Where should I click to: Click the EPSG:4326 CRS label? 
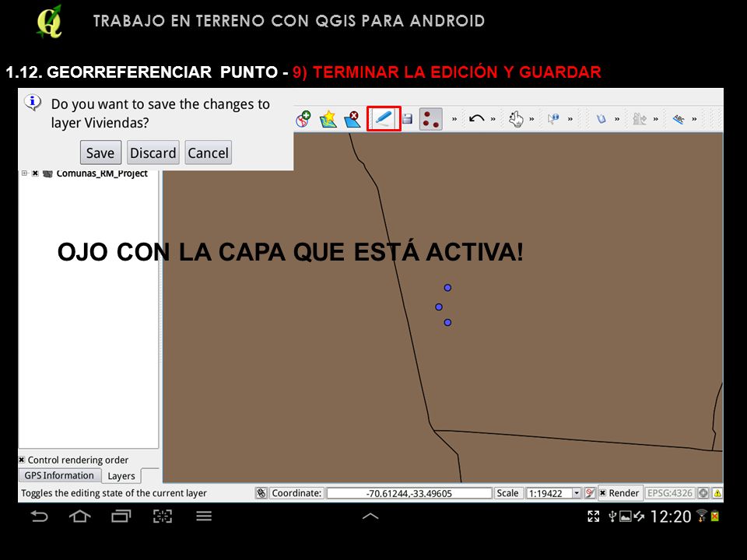(x=669, y=493)
